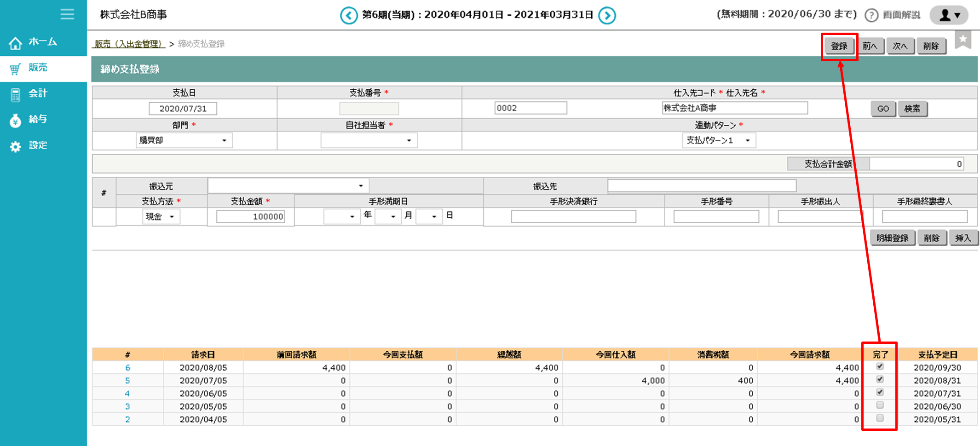Open 設定 in the sidebar

pyautogui.click(x=43, y=146)
